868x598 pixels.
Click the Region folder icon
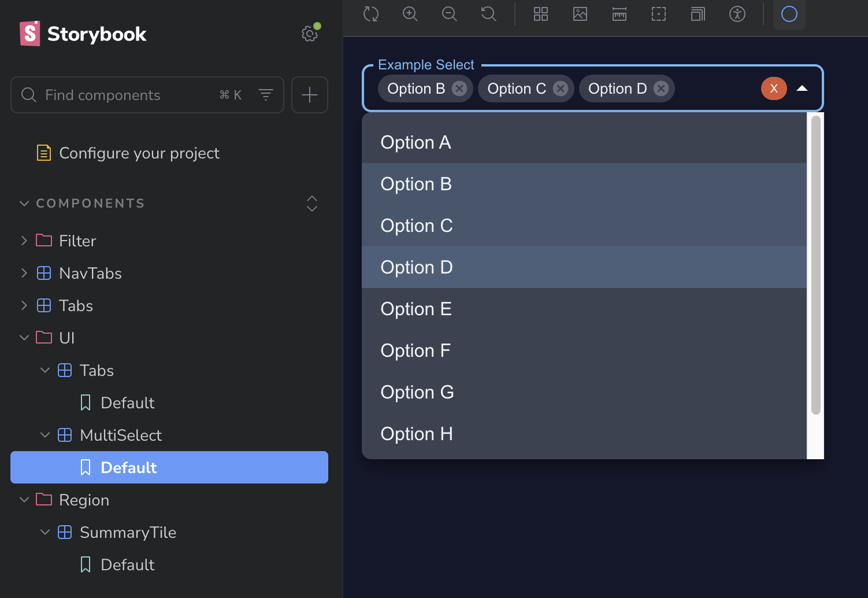click(x=44, y=499)
